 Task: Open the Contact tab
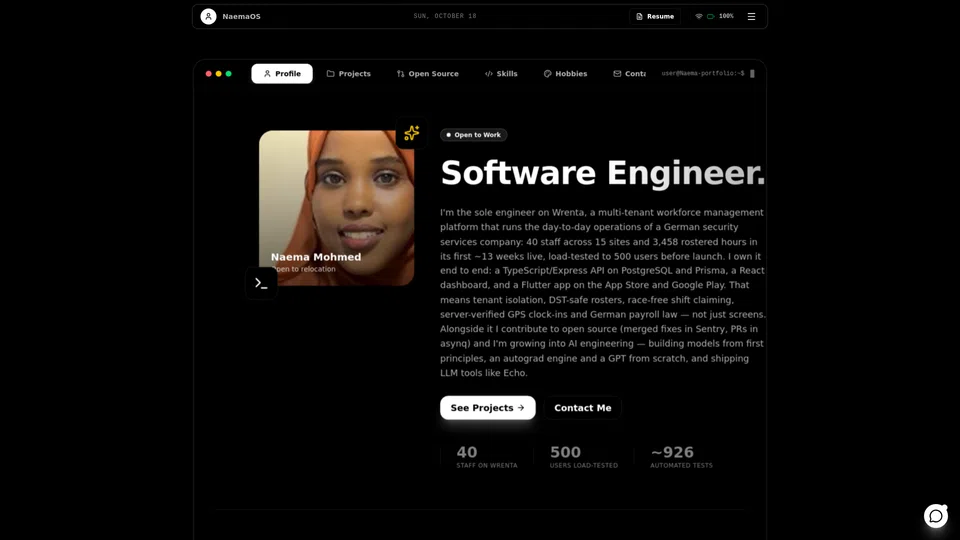(629, 73)
